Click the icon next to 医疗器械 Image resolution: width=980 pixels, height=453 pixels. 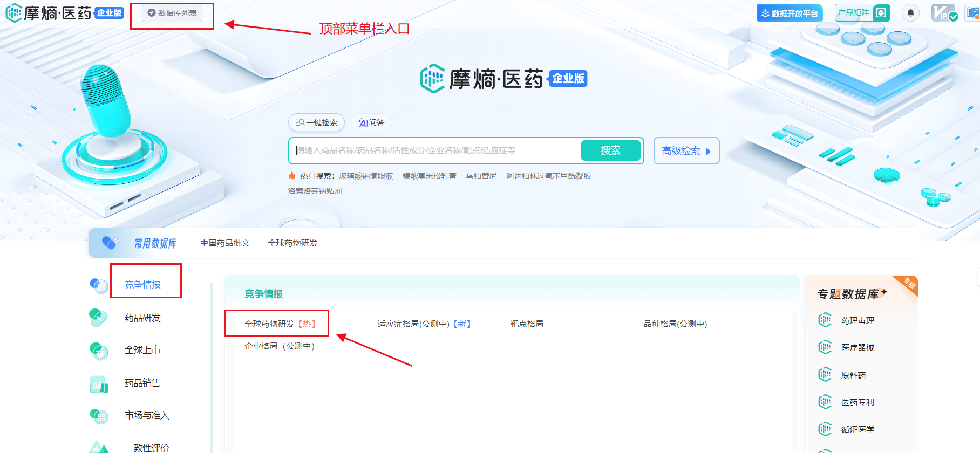click(825, 347)
